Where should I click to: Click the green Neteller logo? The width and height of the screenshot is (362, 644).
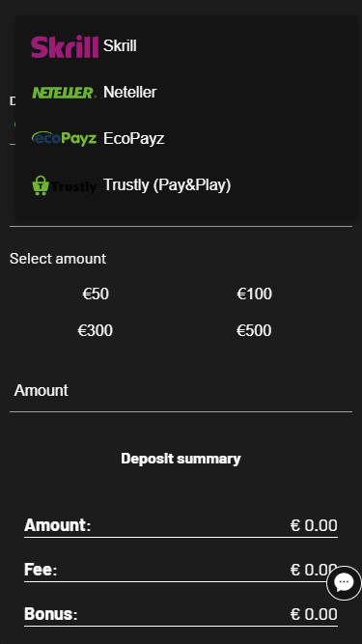coord(65,93)
